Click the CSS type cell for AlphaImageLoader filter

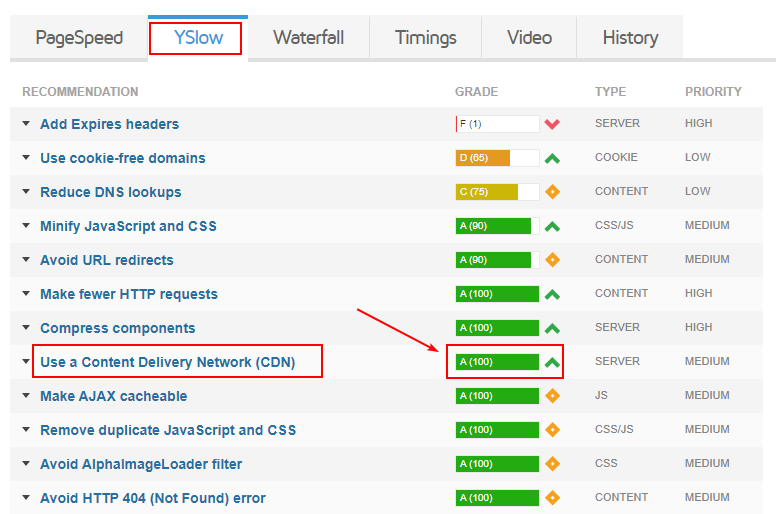(x=606, y=463)
